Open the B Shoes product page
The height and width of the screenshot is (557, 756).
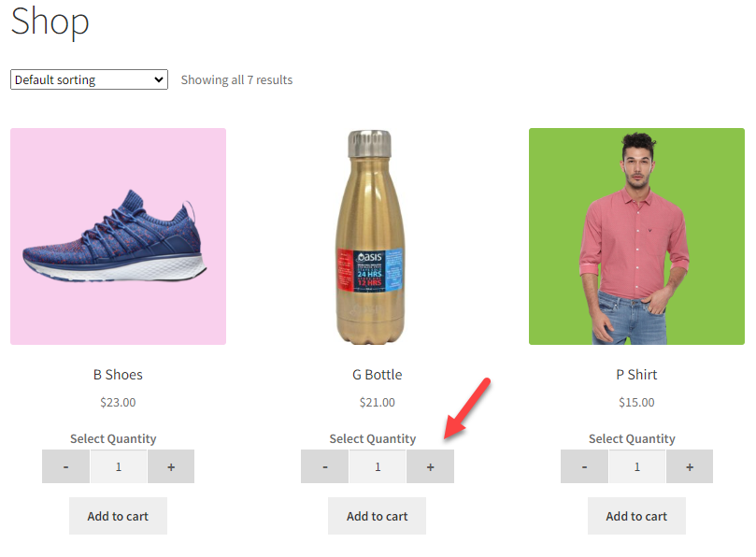tap(118, 374)
